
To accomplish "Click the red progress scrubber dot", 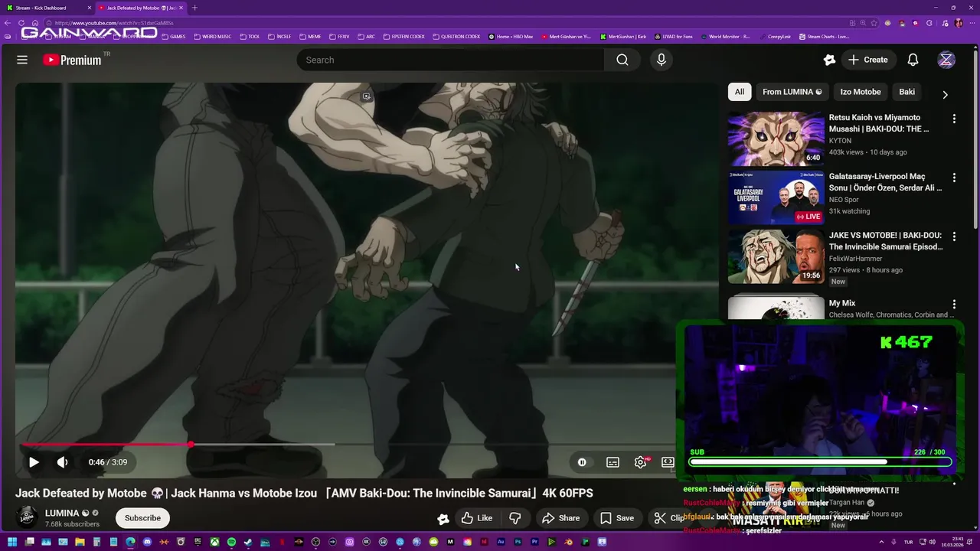I will (190, 444).
